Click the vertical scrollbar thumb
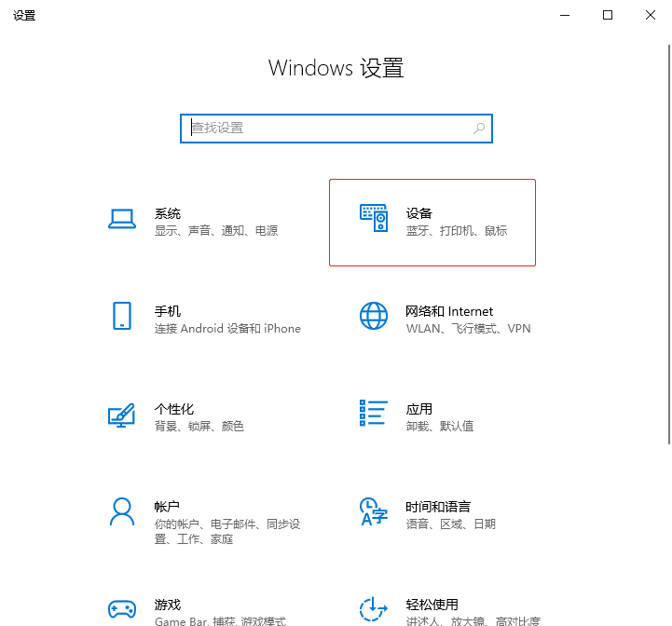 tap(668, 244)
